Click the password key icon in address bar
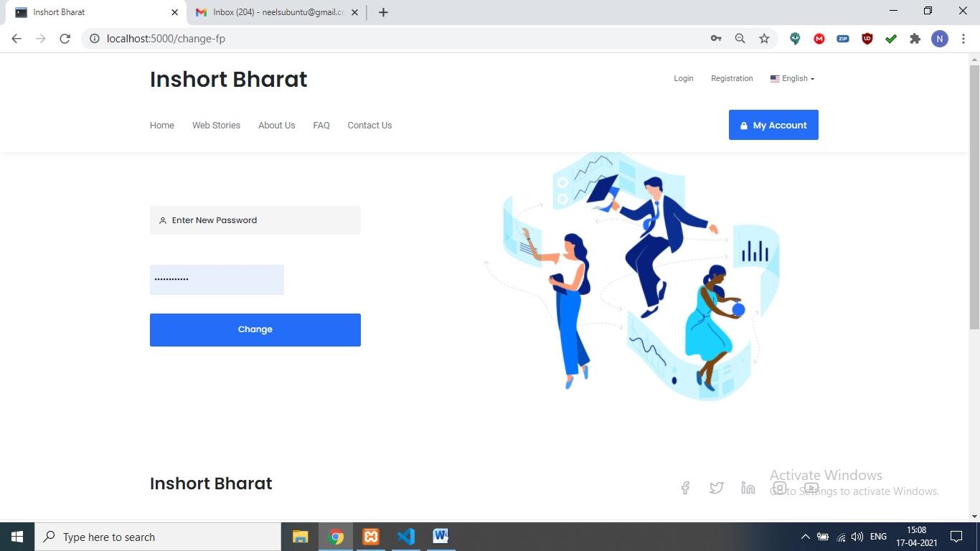980x551 pixels. pos(716,39)
